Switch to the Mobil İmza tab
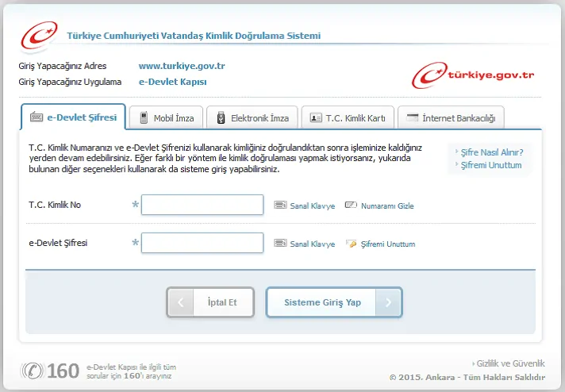 (x=166, y=117)
